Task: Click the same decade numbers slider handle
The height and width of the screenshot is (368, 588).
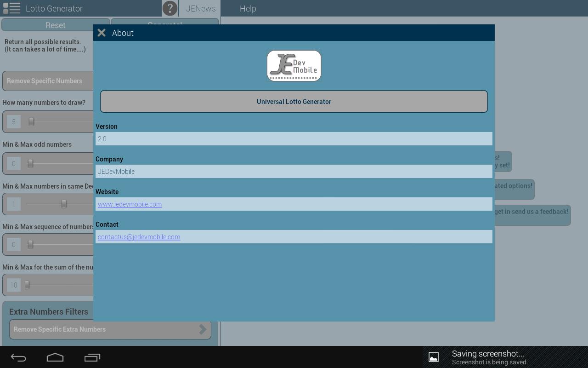Action: (x=64, y=204)
